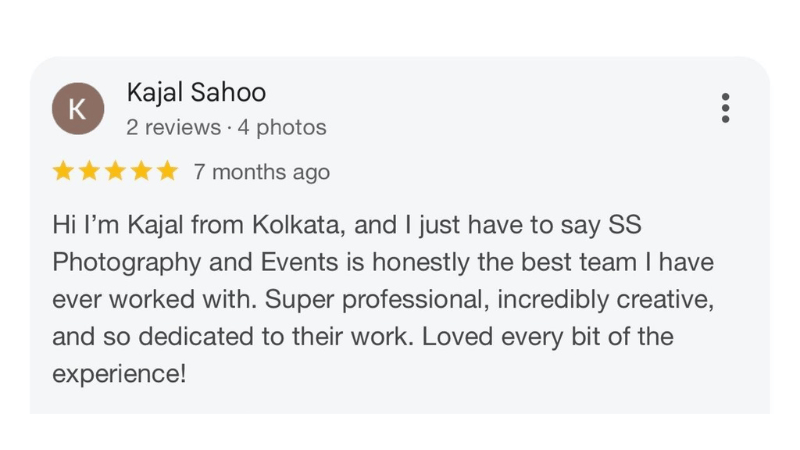
Task: Click the '2 reviews' text
Action: tap(173, 128)
